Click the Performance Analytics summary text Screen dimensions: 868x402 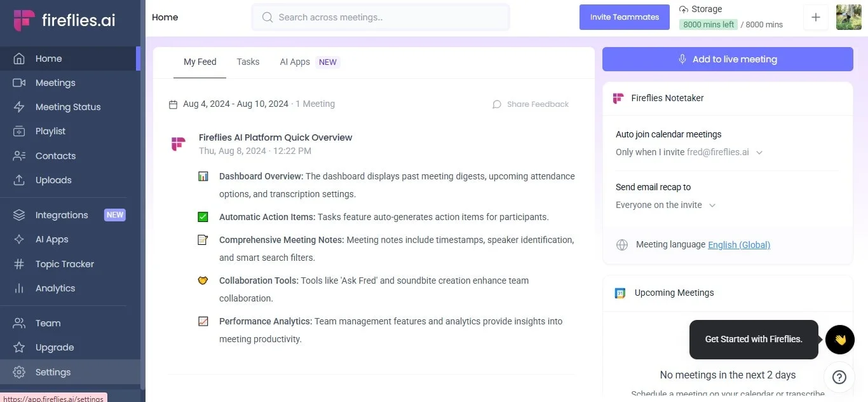(x=391, y=330)
